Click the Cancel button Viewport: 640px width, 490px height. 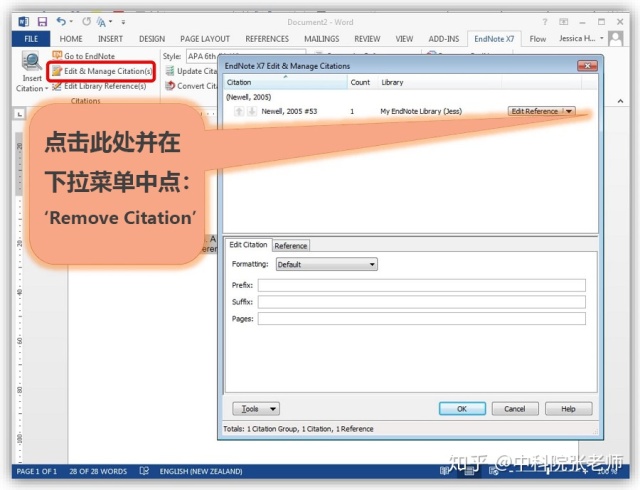(515, 409)
